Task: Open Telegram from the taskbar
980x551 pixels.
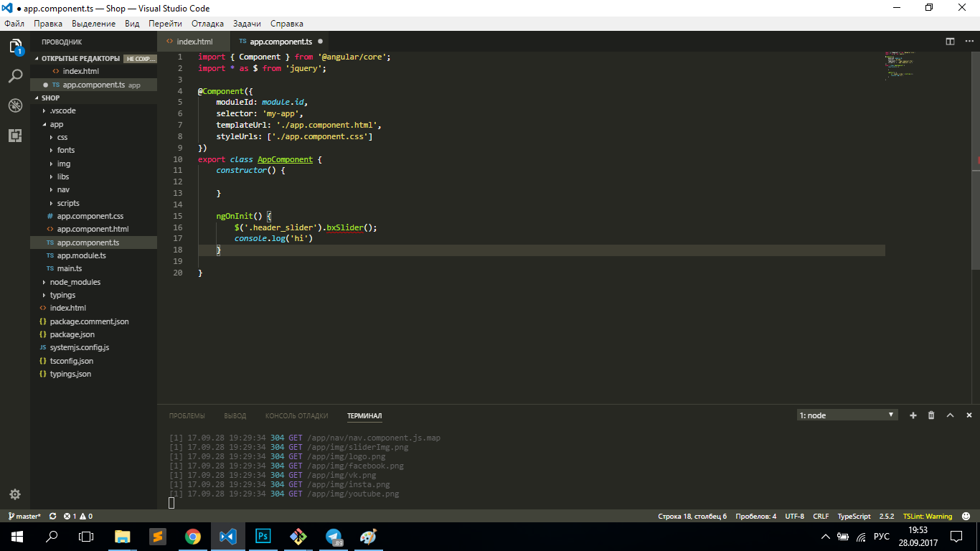Action: point(334,537)
